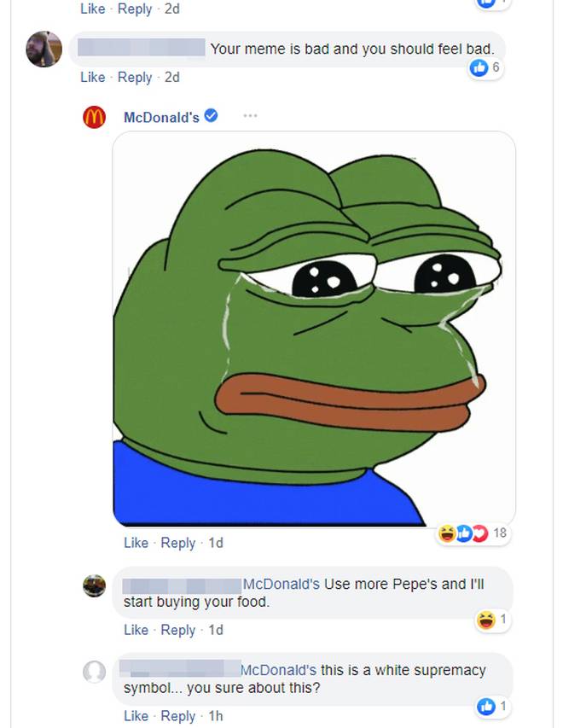Open McDonald's verified page name link
This screenshot has width=563, height=728.
pyautogui.click(x=161, y=118)
